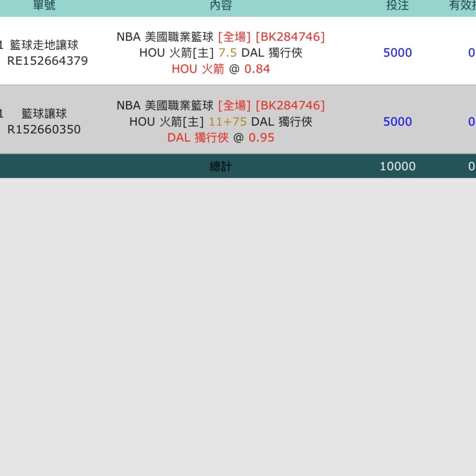Click the total amount 10000
Screen dimensions: 476x476
(398, 166)
